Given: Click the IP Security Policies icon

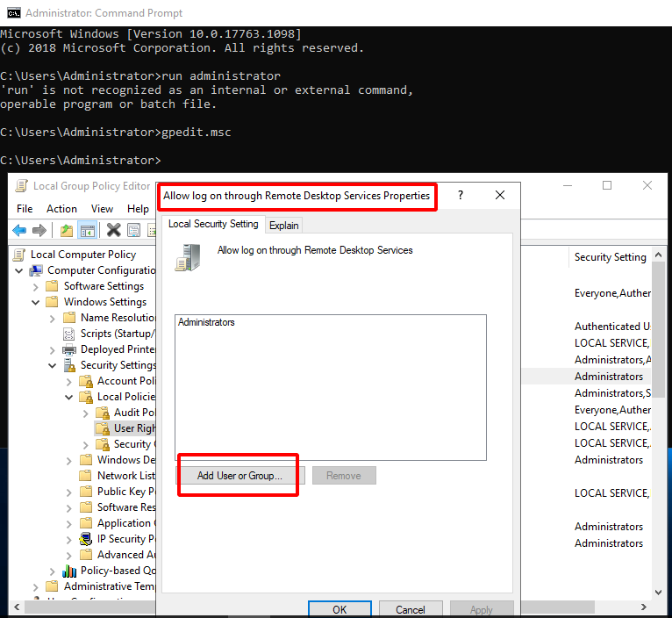Looking at the screenshot, I should [x=86, y=539].
